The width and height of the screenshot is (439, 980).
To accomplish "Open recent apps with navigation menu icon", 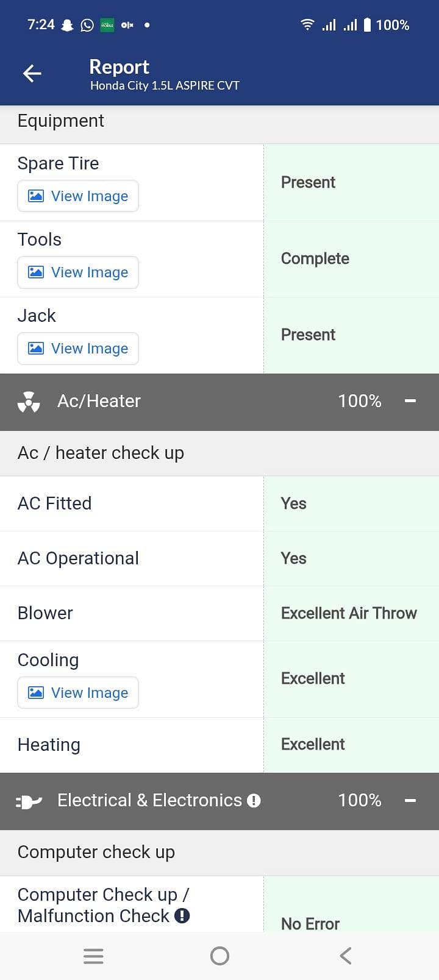I will coord(93,956).
